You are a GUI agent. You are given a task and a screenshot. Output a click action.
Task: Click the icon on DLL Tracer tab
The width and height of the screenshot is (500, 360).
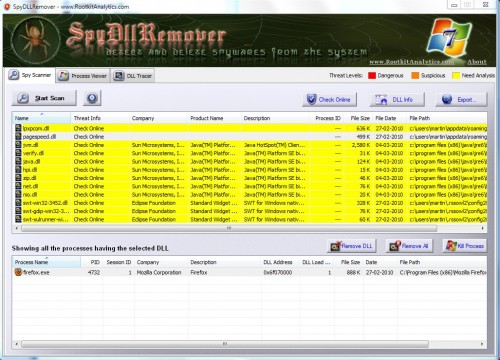118,76
